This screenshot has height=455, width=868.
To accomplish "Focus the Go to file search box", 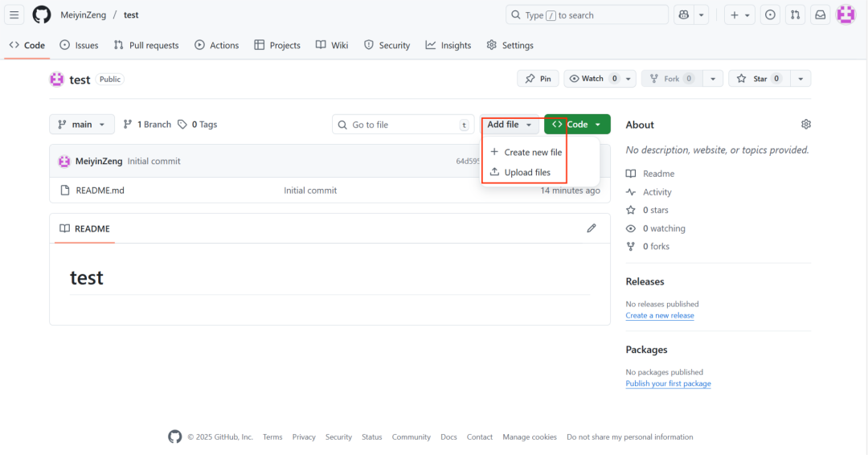I will click(403, 125).
